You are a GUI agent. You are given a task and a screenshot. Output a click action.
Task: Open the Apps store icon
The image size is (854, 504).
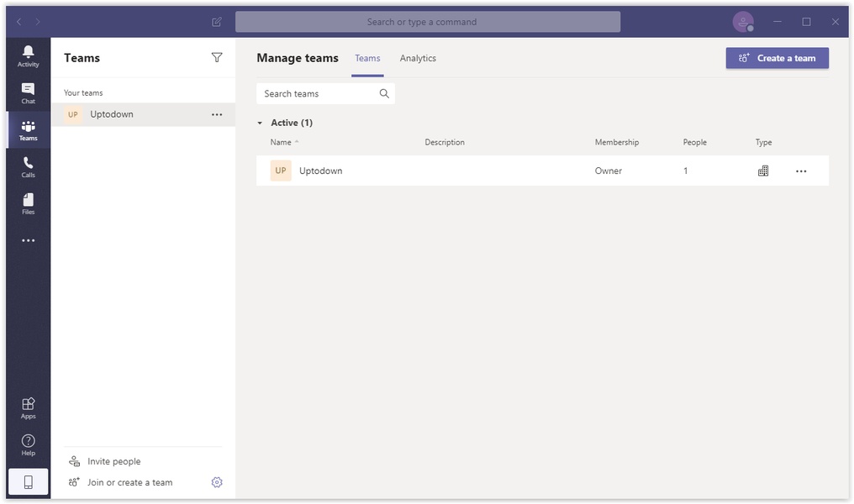pos(28,407)
